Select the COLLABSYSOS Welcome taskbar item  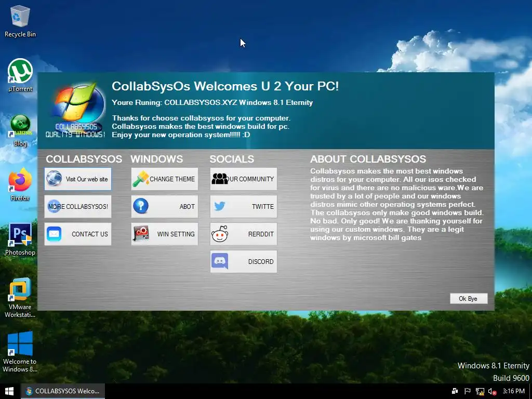coord(63,391)
